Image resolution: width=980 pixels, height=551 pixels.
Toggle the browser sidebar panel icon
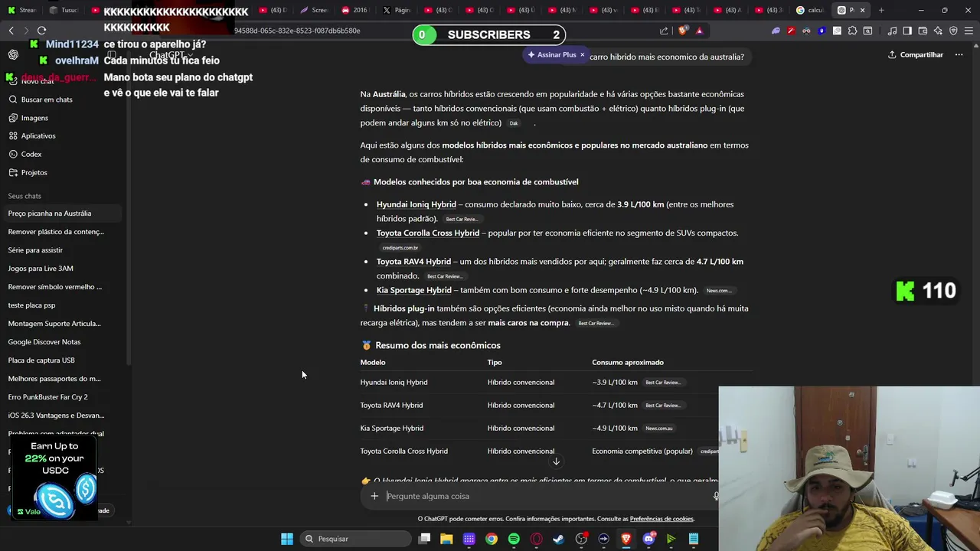907,31
